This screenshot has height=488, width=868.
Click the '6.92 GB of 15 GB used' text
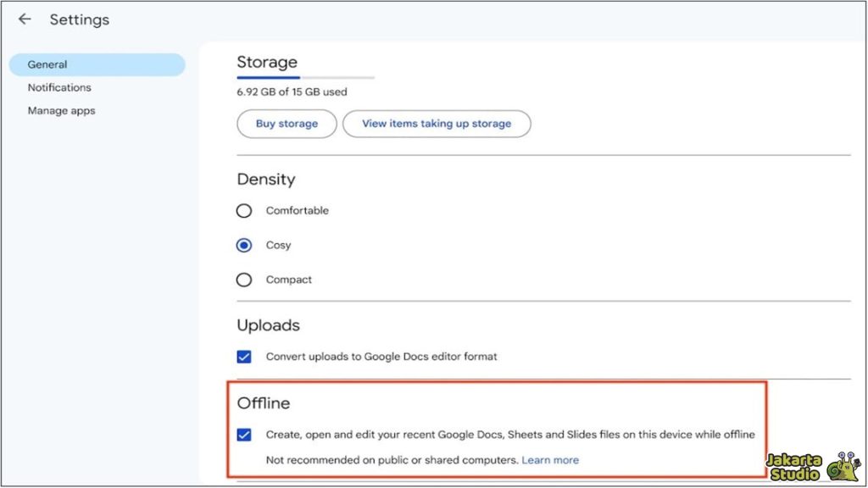click(x=292, y=91)
